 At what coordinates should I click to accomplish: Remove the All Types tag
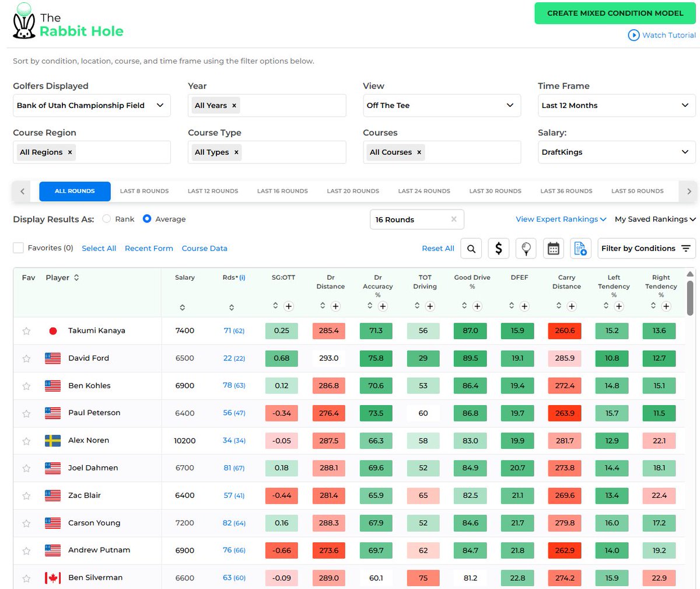pyautogui.click(x=236, y=152)
